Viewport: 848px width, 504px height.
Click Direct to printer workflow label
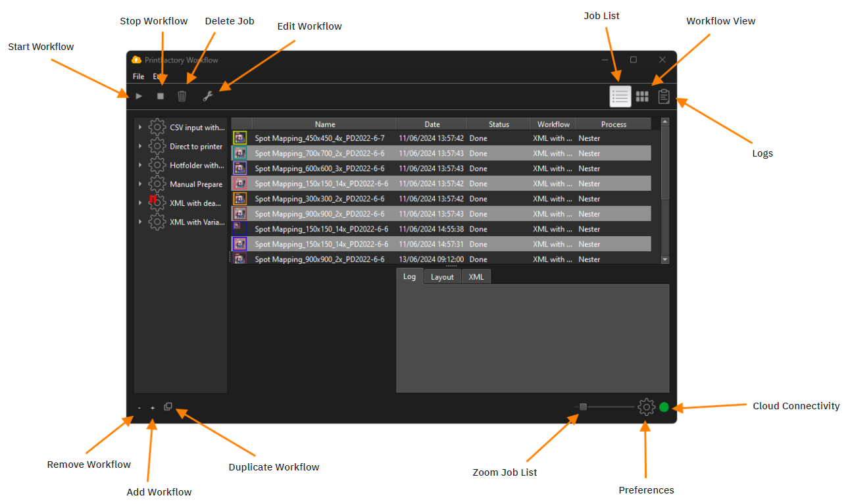[196, 146]
